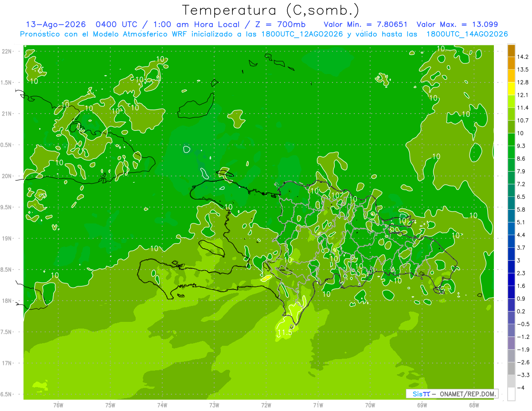Image resolution: width=532 pixels, height=411 pixels.
Task: Click the '73W' longitude label
Action: [x=214, y=405]
